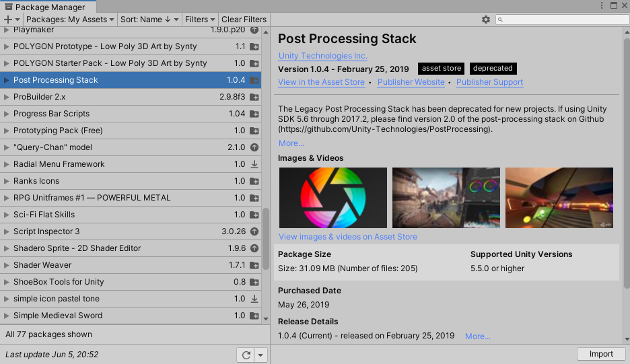Click the search magnifier icon

click(500, 20)
